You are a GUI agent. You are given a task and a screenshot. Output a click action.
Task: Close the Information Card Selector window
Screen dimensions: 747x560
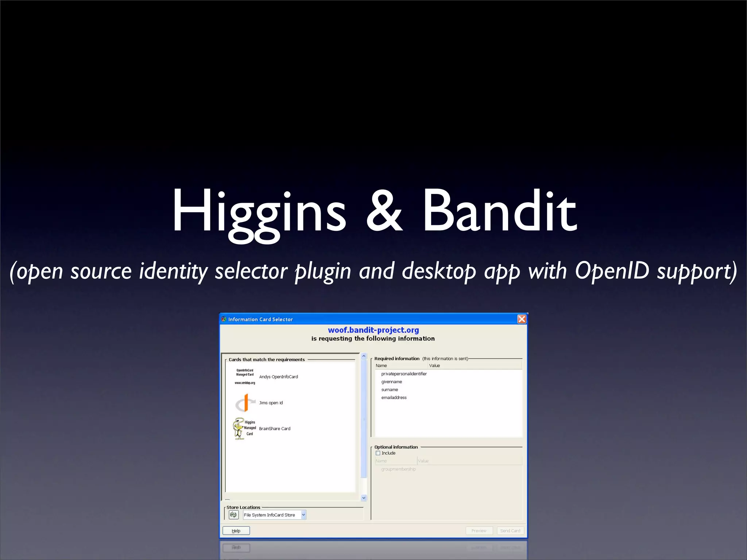coord(522,319)
